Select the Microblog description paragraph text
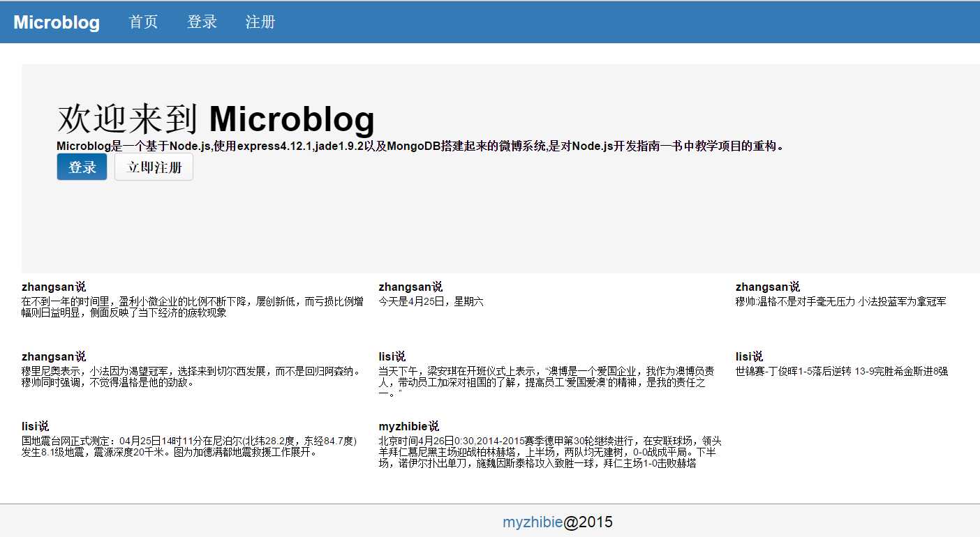The image size is (980, 537). [421, 146]
